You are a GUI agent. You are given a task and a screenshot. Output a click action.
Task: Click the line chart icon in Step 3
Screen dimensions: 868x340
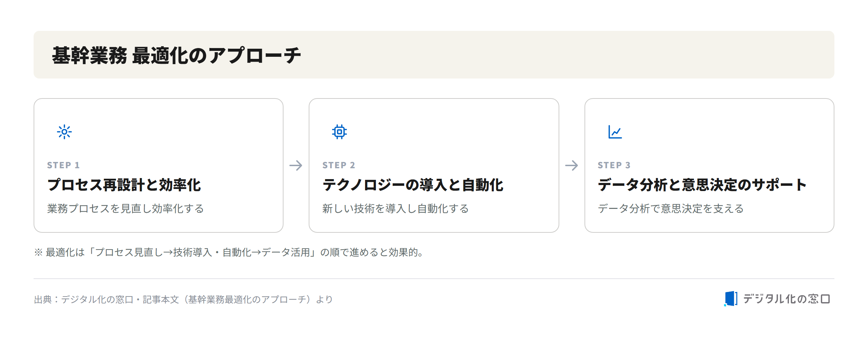point(615,132)
